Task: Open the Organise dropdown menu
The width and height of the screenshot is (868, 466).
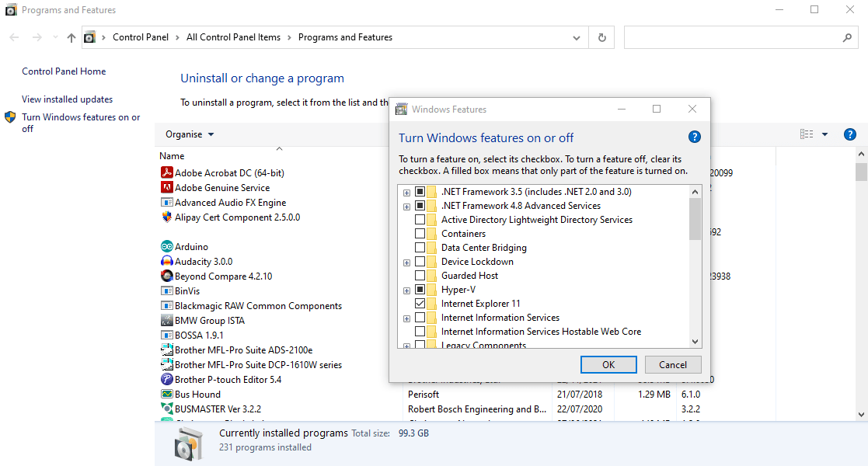Action: point(190,134)
